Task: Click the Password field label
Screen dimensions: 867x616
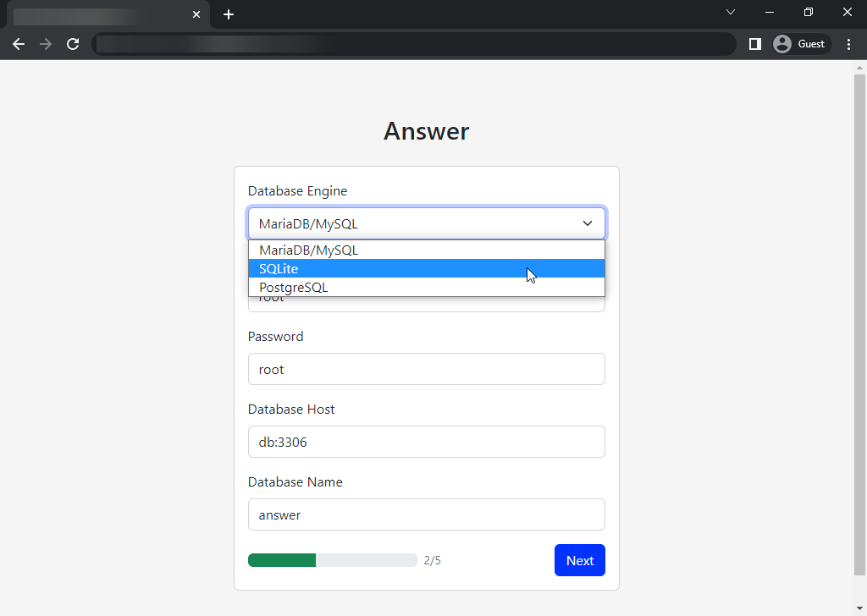Action: pos(275,337)
